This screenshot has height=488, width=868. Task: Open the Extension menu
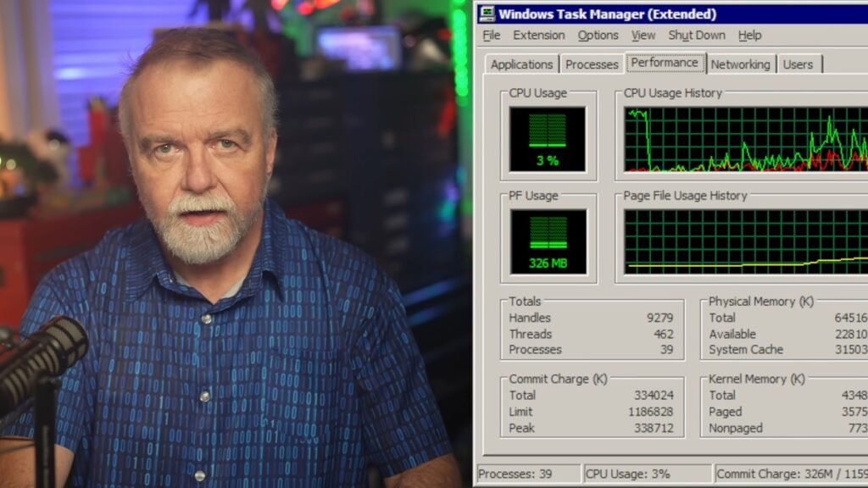coord(538,36)
